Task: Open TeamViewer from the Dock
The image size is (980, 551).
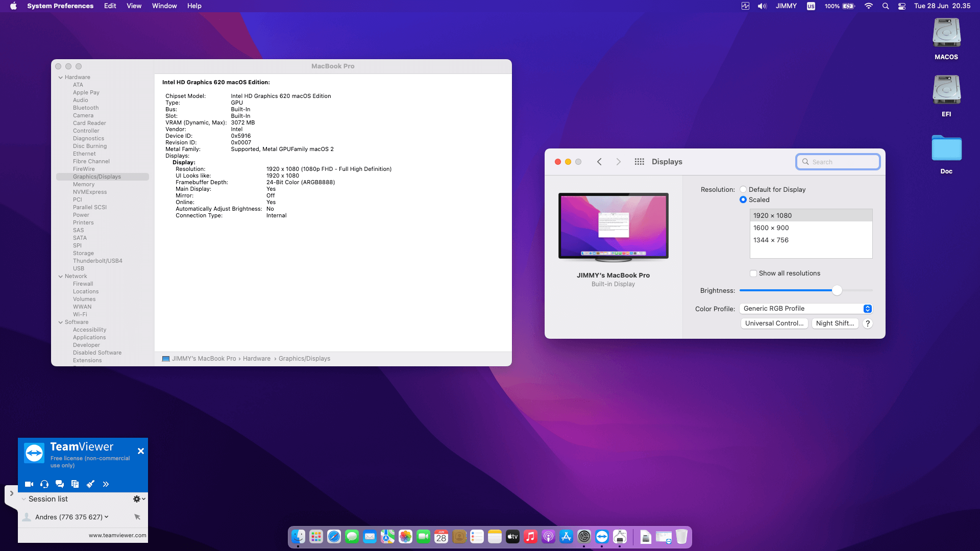Action: (602, 537)
